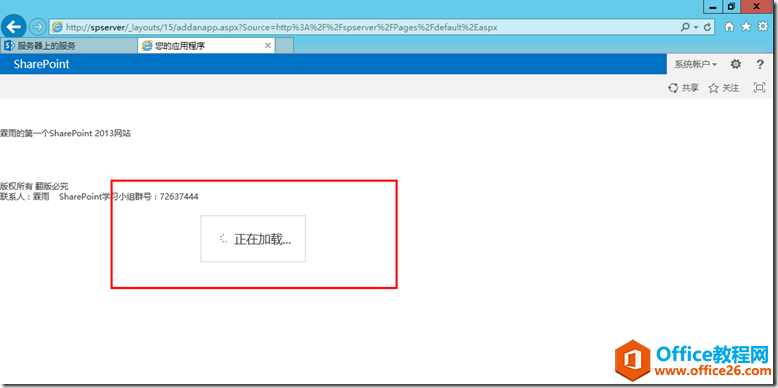Expand the address bar search dropdown arrow

tap(696, 27)
